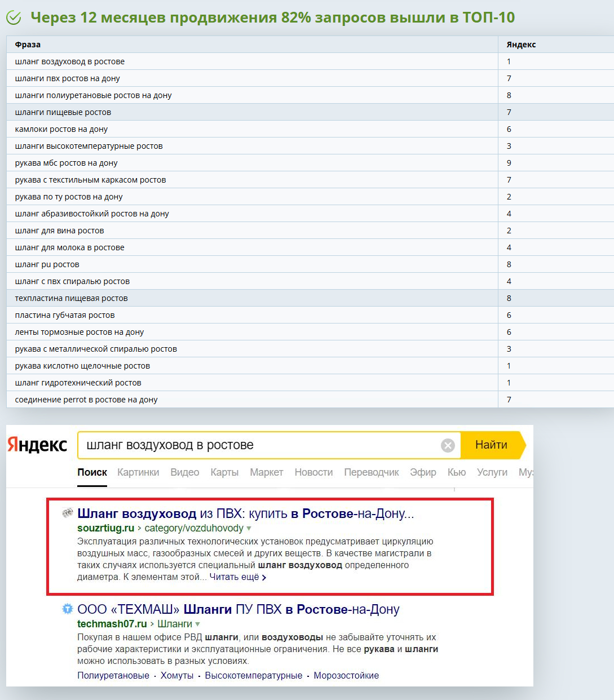Viewport: 614px width, 700px height.
Task: Select row соединение perrot в ростове на дону
Action: (x=310, y=400)
